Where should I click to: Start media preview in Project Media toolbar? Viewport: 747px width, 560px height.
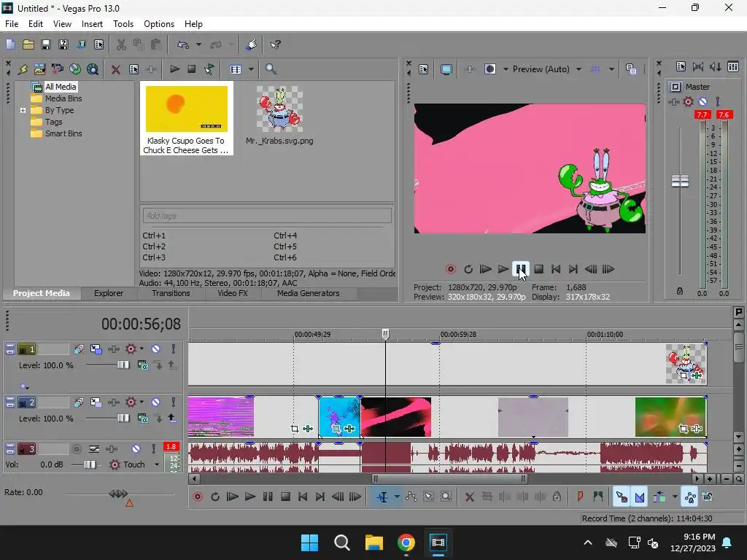(174, 69)
